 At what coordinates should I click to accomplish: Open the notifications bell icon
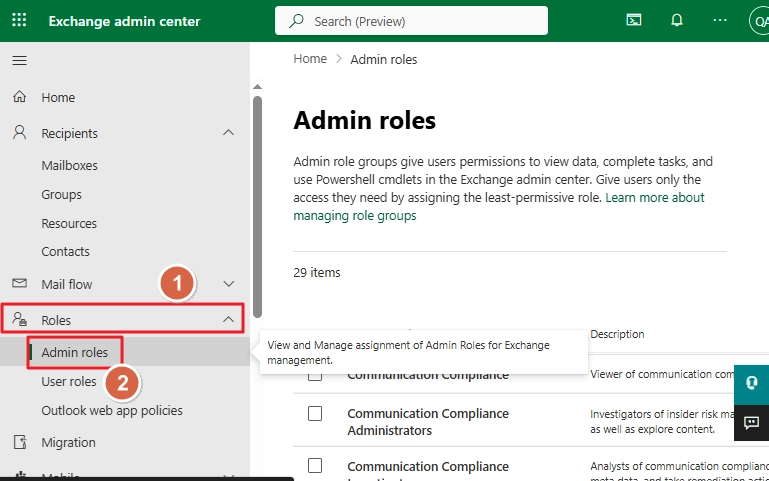[677, 20]
